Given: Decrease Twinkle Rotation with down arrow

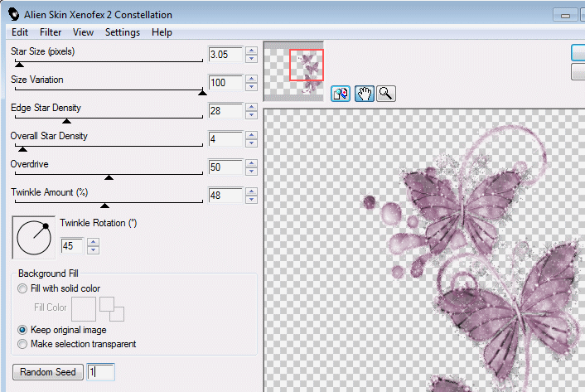Looking at the screenshot, I should 94,250.
